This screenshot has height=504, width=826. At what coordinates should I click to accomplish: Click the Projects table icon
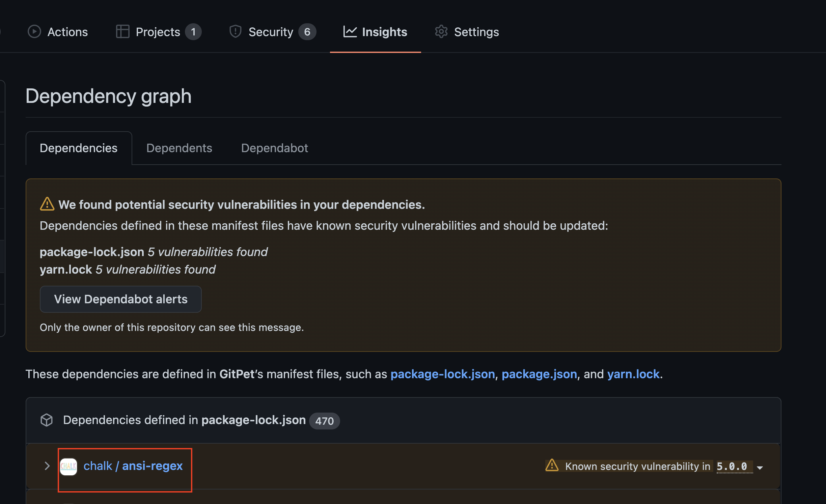pyautogui.click(x=122, y=32)
